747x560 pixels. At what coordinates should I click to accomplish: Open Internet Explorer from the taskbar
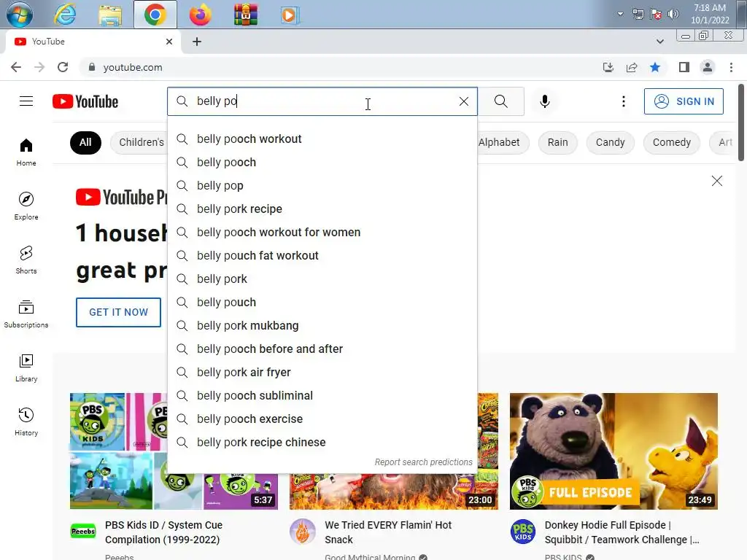coord(65,15)
